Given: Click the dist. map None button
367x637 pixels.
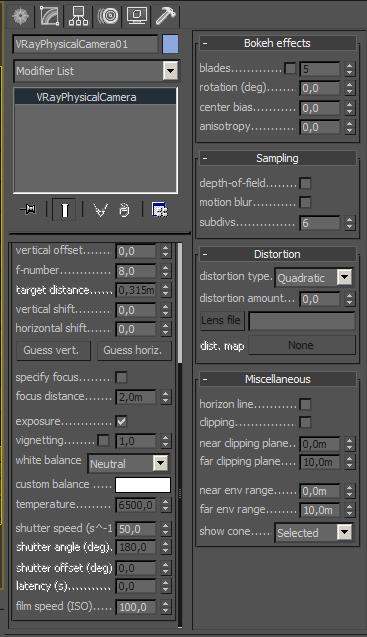Looking at the screenshot, I should pos(302,345).
